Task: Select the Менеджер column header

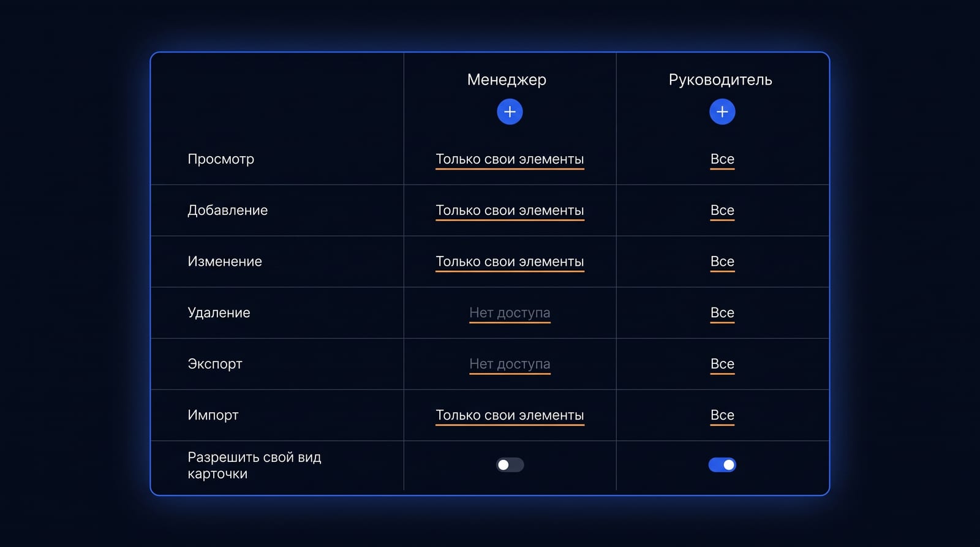Action: tap(507, 80)
